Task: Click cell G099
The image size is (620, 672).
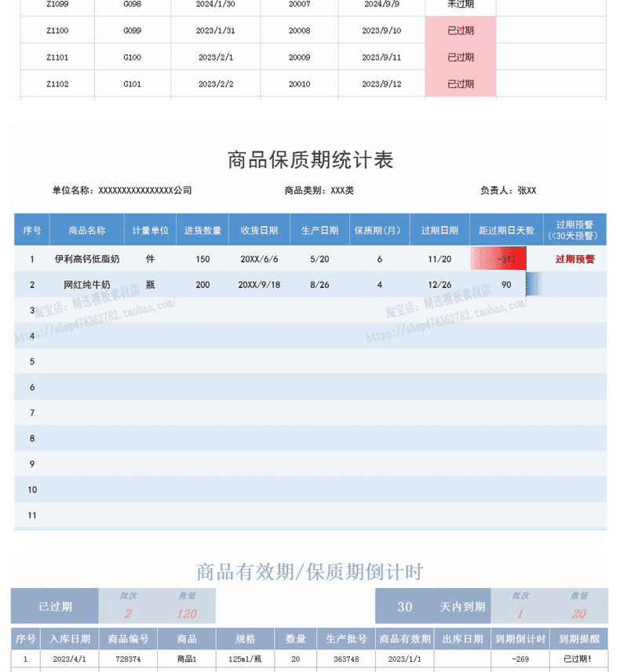Action: (133, 31)
